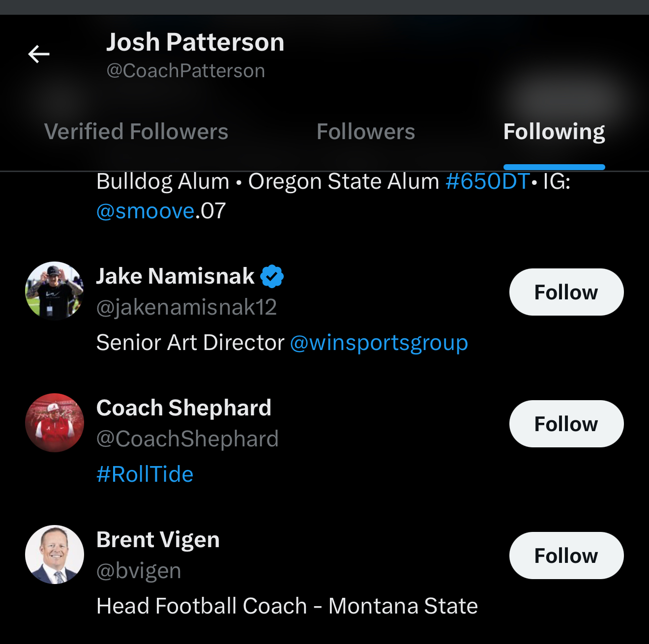This screenshot has width=649, height=644.
Task: Follow Coach Shephard
Action: (x=566, y=424)
